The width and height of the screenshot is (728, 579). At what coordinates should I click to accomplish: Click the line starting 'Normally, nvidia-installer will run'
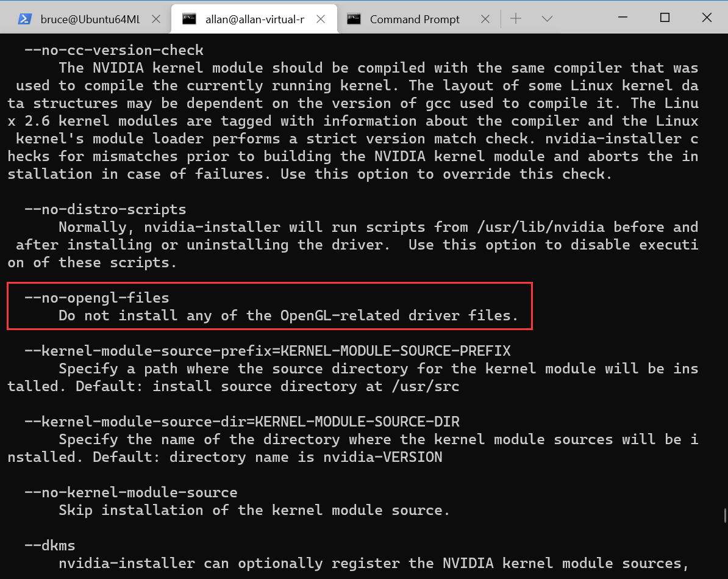pyautogui.click(x=379, y=227)
